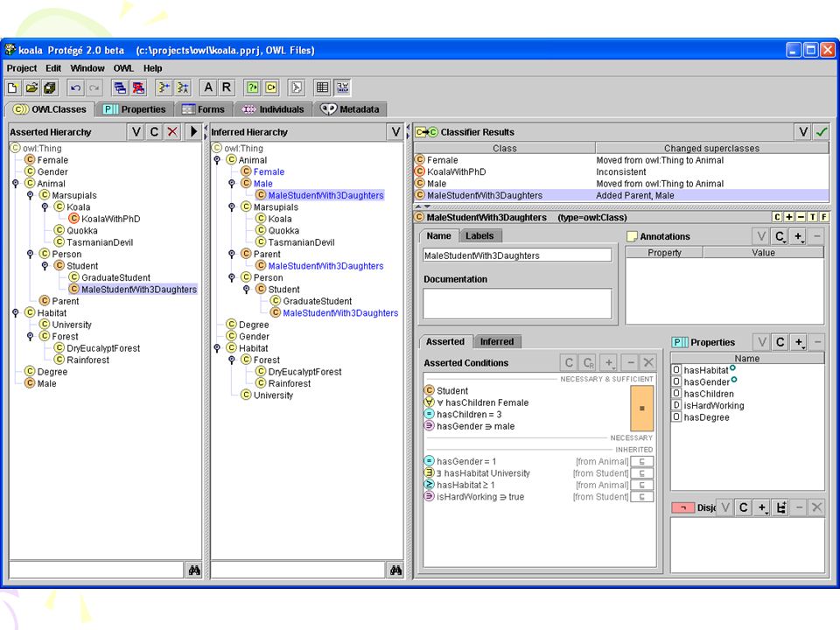840x630 pixels.
Task: Switch to the Metadata tab
Action: tap(350, 109)
